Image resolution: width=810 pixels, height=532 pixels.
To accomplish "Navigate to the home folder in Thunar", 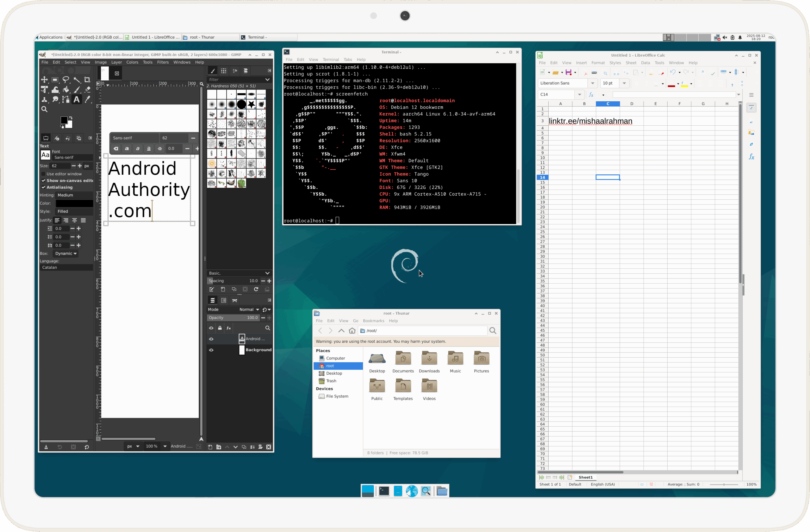I will tap(352, 330).
